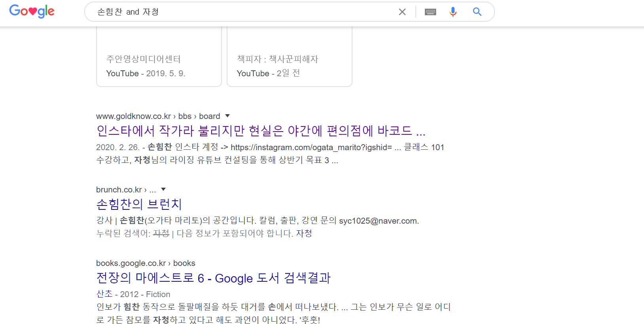Image resolution: width=644 pixels, height=324 pixels.
Task: Click books.google.co.kr breadcrumb URL
Action: click(146, 263)
